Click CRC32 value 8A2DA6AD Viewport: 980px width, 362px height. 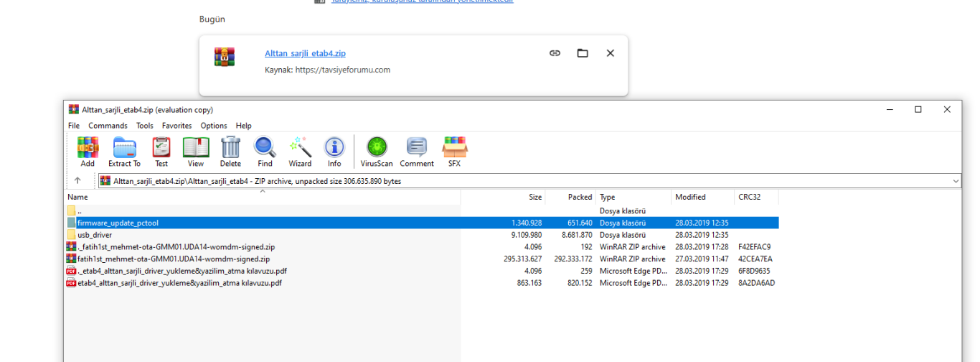(756, 283)
